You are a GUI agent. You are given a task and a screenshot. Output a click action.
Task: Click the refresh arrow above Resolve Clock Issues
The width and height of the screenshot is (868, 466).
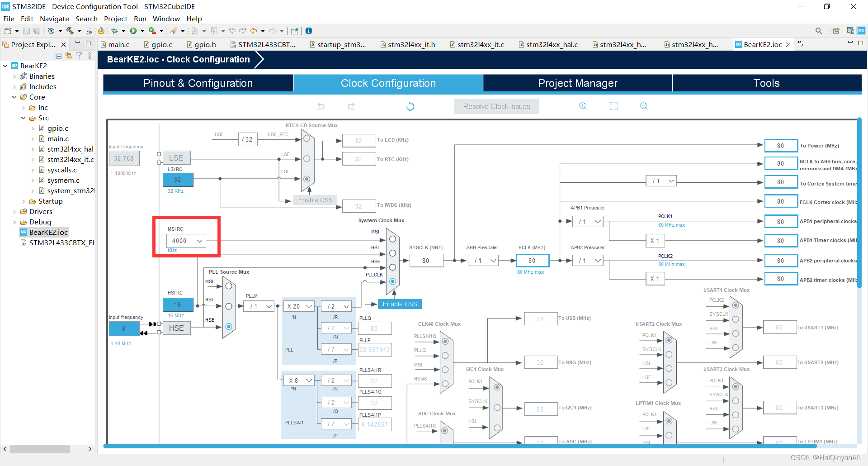pos(410,106)
